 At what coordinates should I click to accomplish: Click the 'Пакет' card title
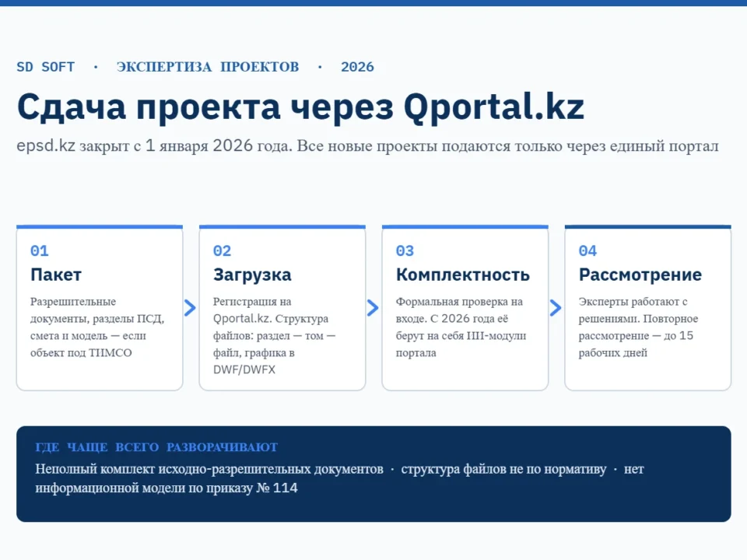56,275
